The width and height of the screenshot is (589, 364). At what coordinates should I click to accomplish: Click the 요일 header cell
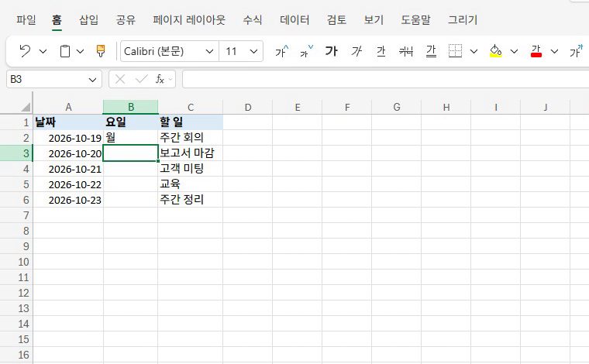coord(131,122)
